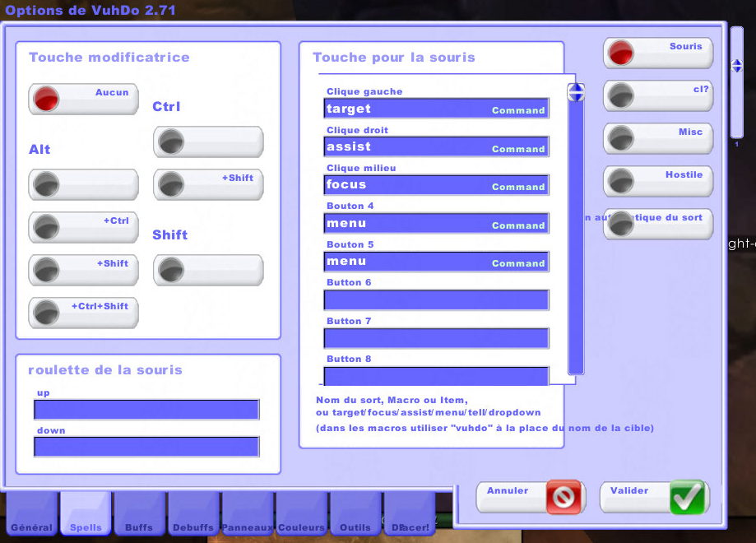Click the mouse wheel 'up' input field
Screen dimensions: 756x543
[x=146, y=410]
